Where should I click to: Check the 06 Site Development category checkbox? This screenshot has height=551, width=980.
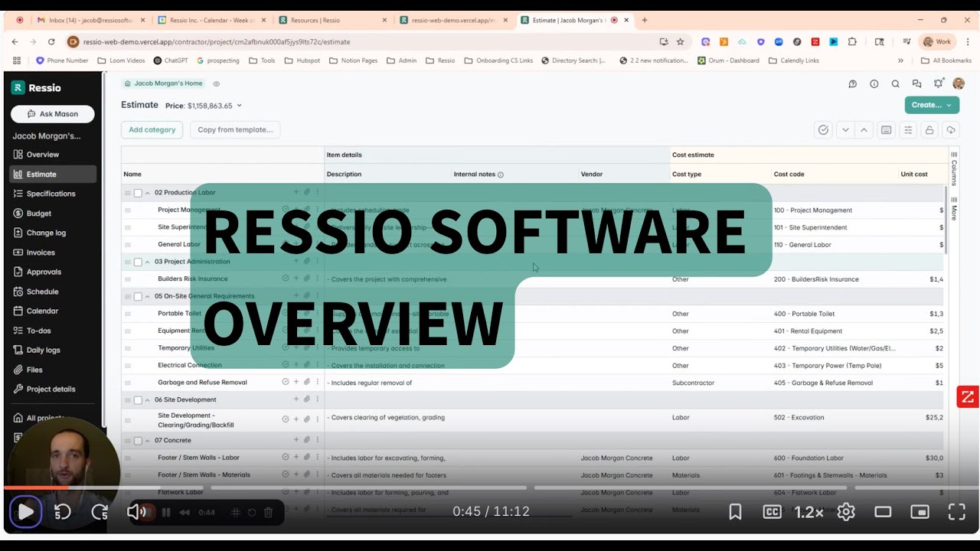click(x=138, y=399)
